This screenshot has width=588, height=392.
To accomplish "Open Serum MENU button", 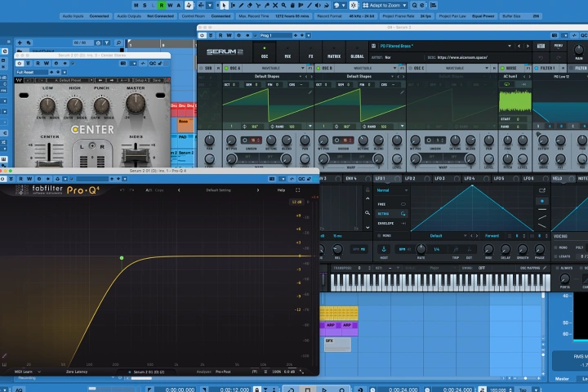I will [558, 46].
